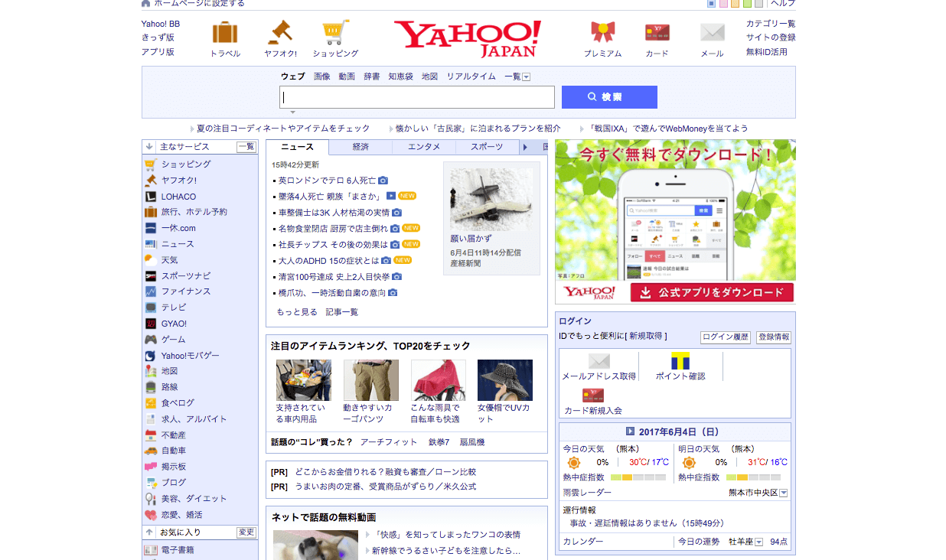Click the 公式アプリをダウンロード button
Image resolution: width=946 pixels, height=560 pixels.
click(712, 292)
